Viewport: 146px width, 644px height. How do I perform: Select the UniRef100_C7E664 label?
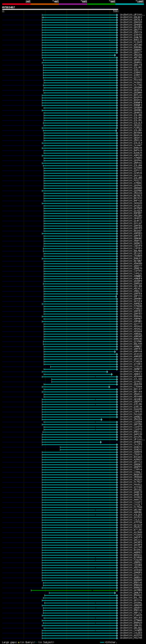click(131, 387)
